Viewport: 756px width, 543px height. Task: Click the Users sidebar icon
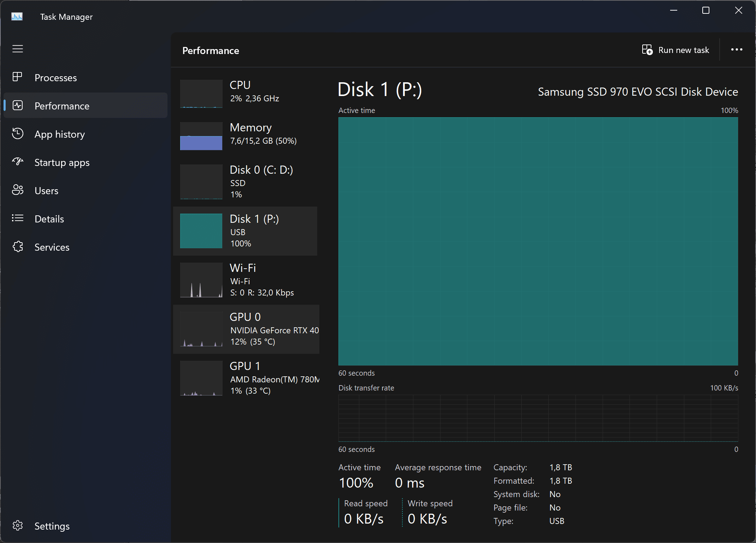point(18,191)
